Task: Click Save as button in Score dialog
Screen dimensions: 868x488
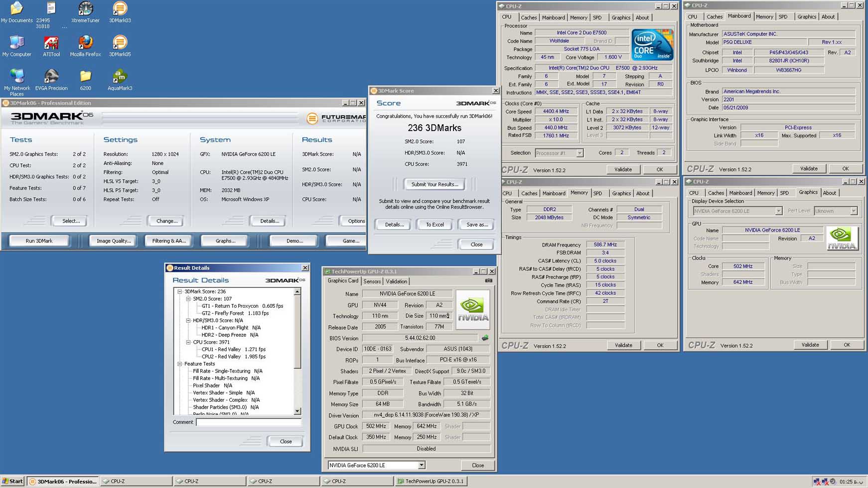Action: [x=477, y=225]
